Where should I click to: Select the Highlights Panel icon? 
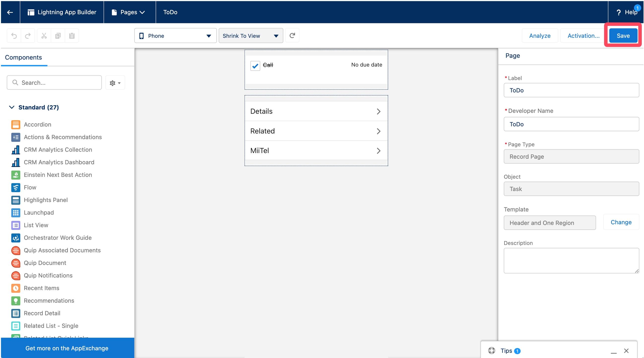(x=16, y=200)
